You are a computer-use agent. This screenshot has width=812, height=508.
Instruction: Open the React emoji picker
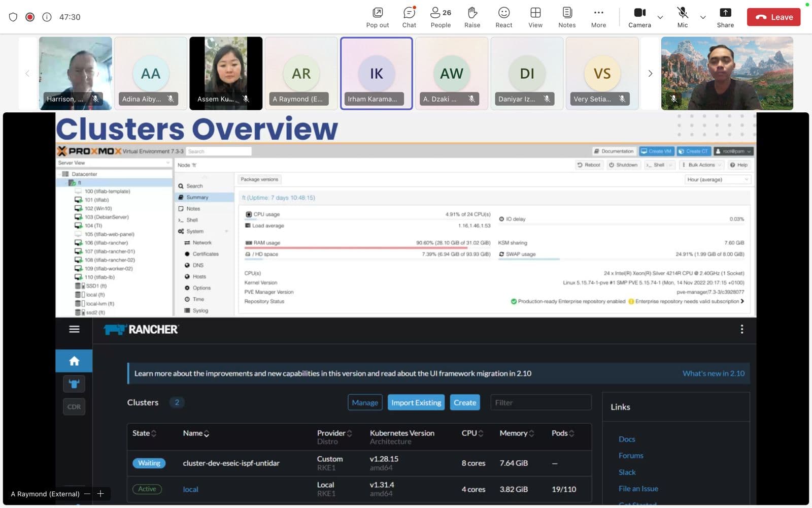pos(503,17)
